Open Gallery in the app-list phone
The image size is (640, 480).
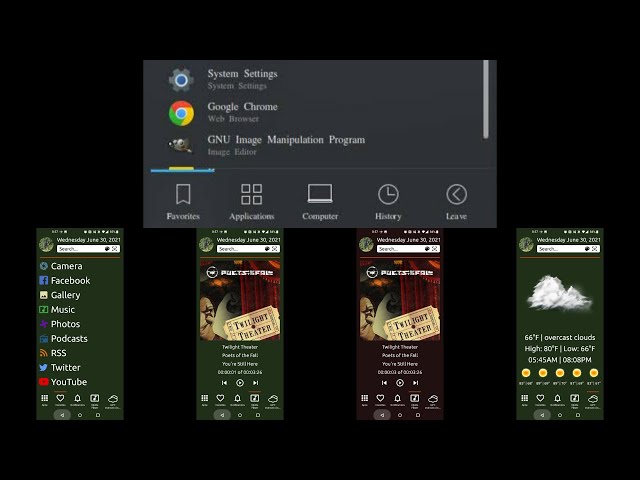click(60, 295)
